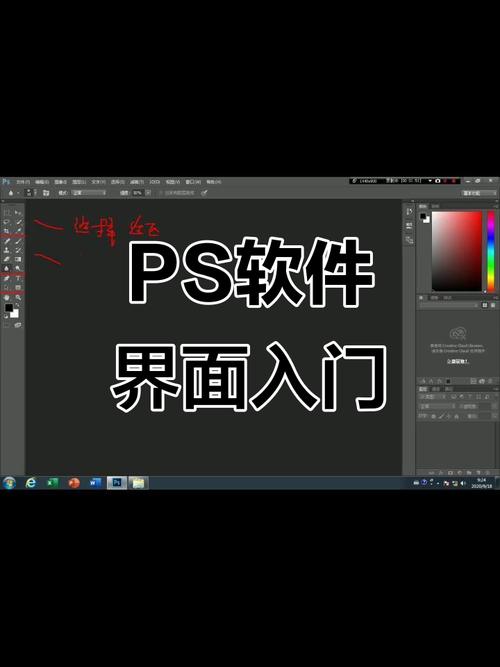Open the mode dropdown in options bar
This screenshot has height=667, width=500.
pyautogui.click(x=89, y=193)
